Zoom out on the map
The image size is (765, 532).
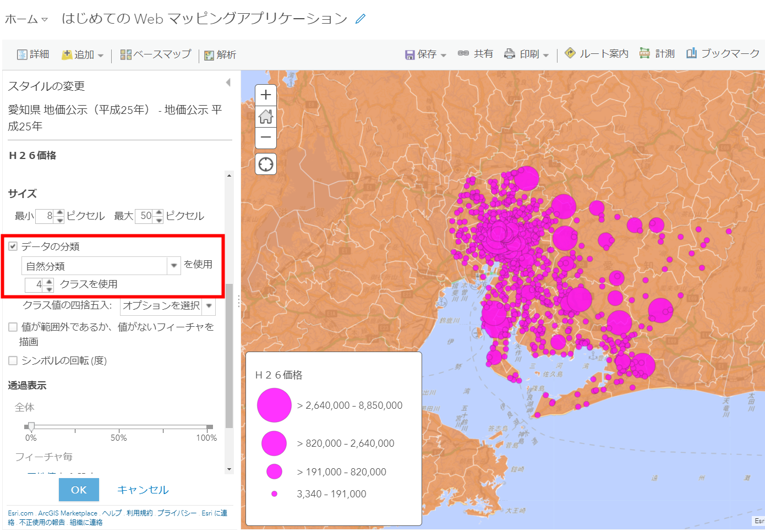tap(266, 138)
